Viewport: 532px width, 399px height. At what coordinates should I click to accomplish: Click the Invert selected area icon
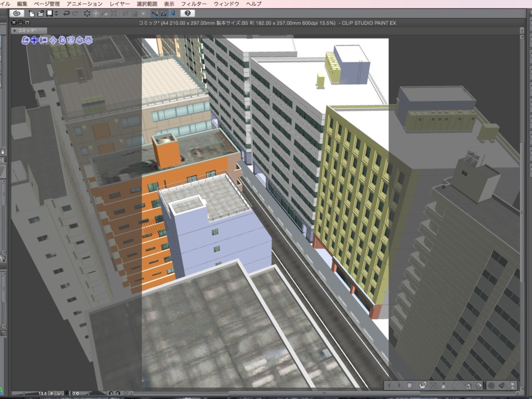point(135,14)
